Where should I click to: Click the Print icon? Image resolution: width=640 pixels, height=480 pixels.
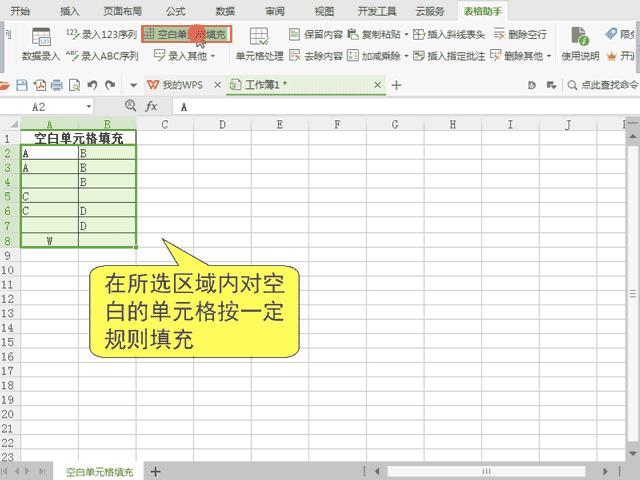click(x=57, y=85)
